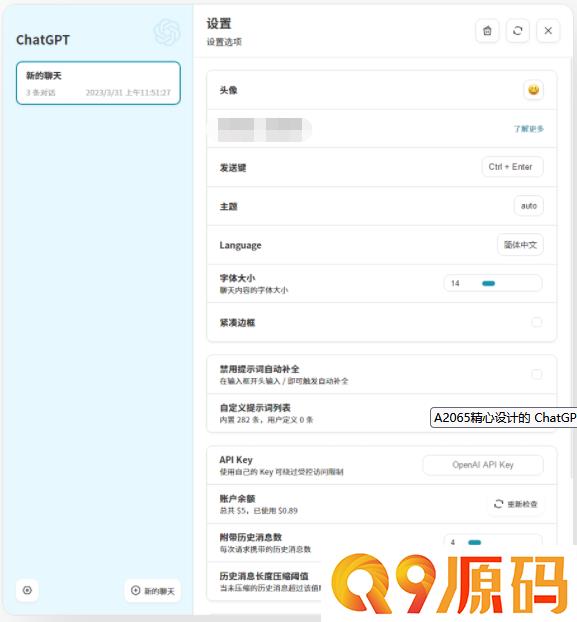Image resolution: width=577 pixels, height=622 pixels.
Task: Click the API Key row label
Action: [x=236, y=459]
